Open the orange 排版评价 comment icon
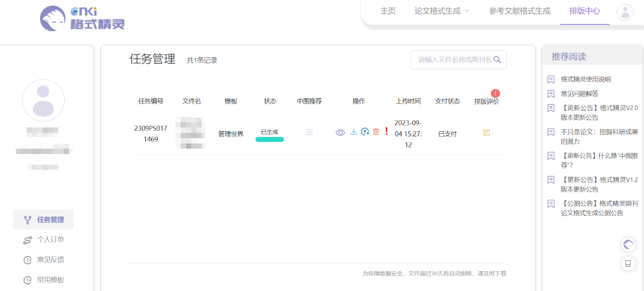The image size is (644, 291). tap(486, 133)
